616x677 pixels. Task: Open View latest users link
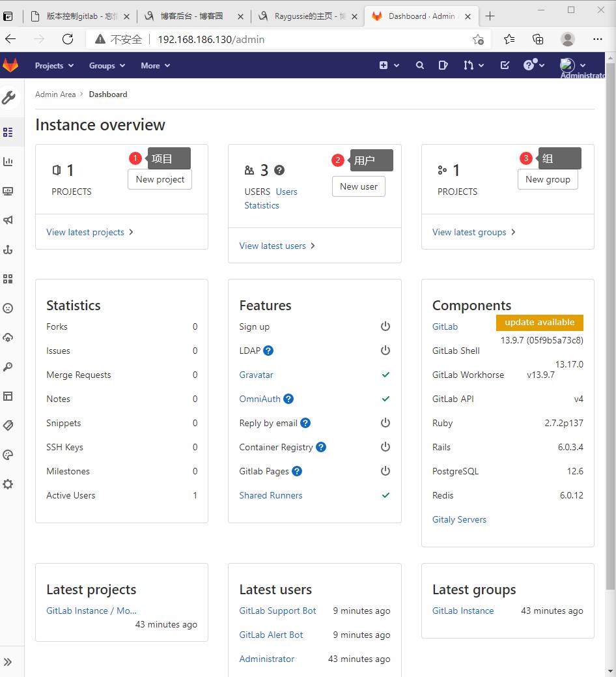coord(277,246)
